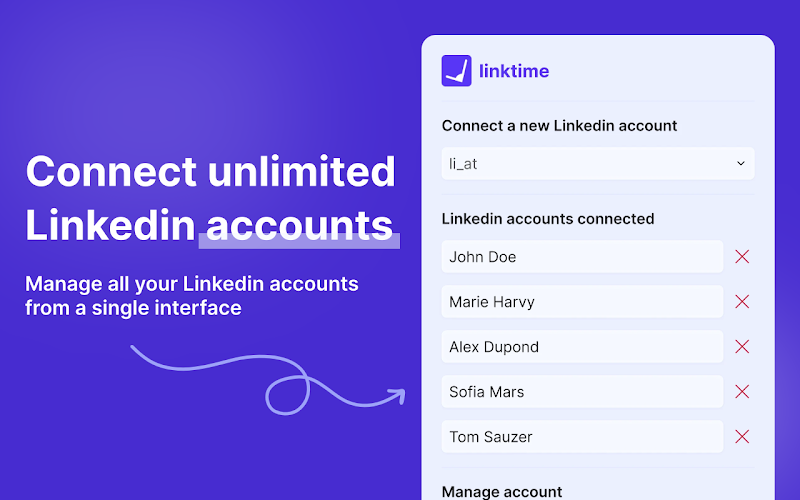Click the Alex Dupond account field

[x=582, y=347]
